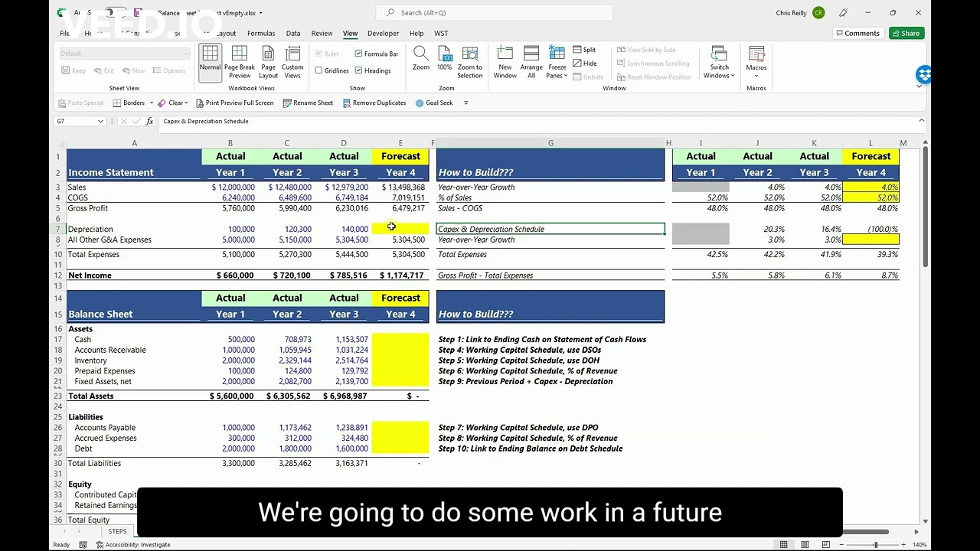The image size is (980, 551).
Task: Open the WST ribbon tab
Action: point(441,34)
